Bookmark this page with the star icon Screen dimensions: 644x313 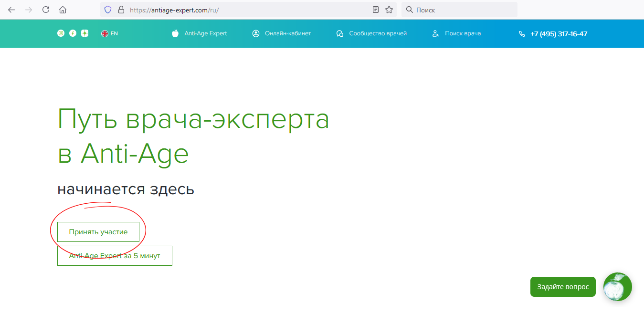(x=389, y=10)
